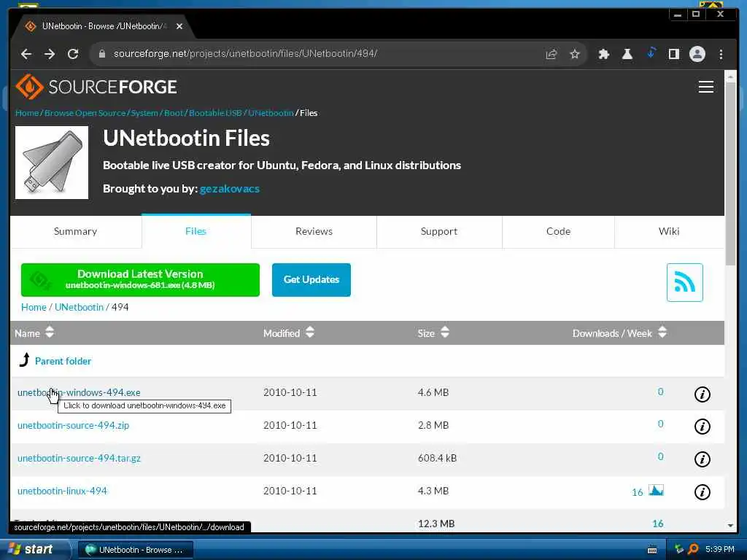Click the UNetbootin USB drive project image

(x=52, y=163)
